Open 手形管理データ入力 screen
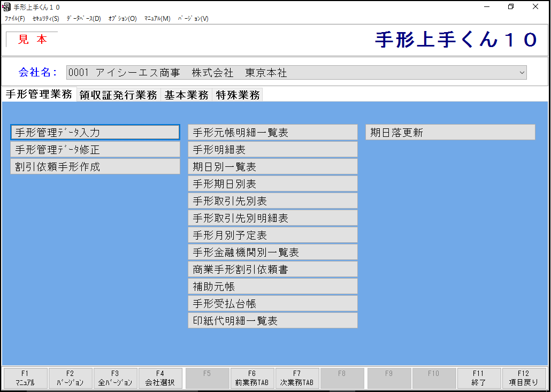Image resolution: width=551 pixels, height=392 pixels. 95,133
